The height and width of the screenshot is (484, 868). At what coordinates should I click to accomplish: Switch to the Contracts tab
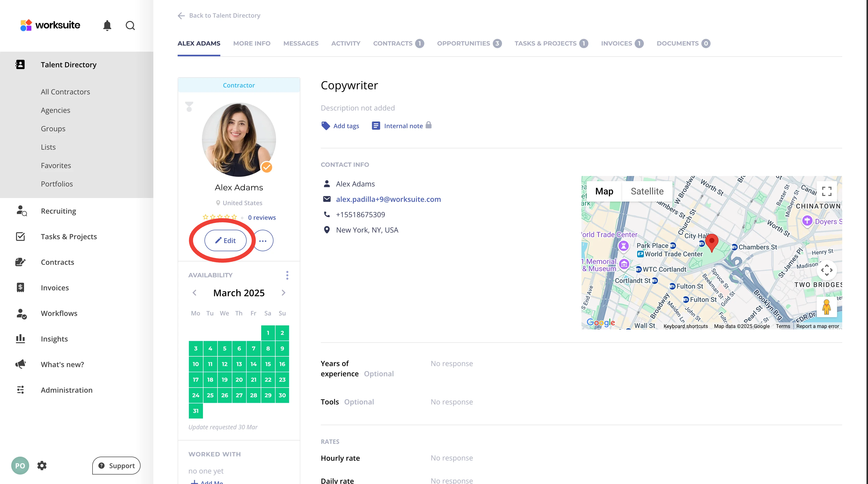pos(393,43)
